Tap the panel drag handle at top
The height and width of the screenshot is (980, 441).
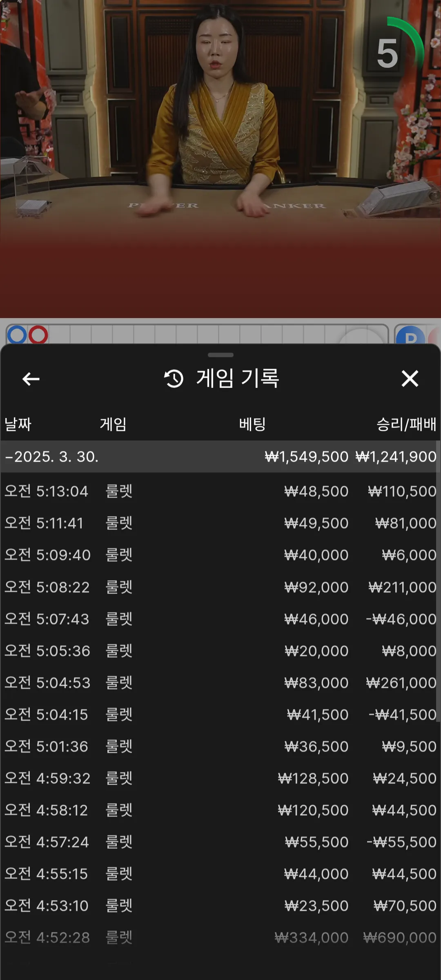click(220, 355)
